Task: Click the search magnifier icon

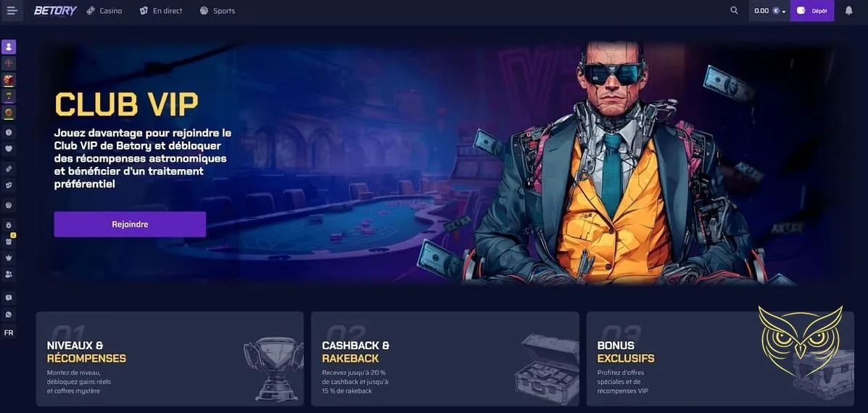Action: point(734,11)
